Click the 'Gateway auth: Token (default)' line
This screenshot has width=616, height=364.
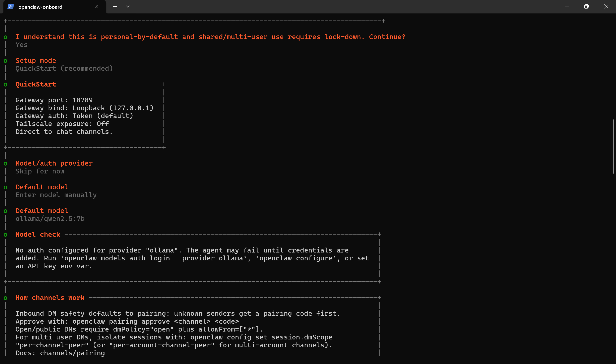pos(74,116)
